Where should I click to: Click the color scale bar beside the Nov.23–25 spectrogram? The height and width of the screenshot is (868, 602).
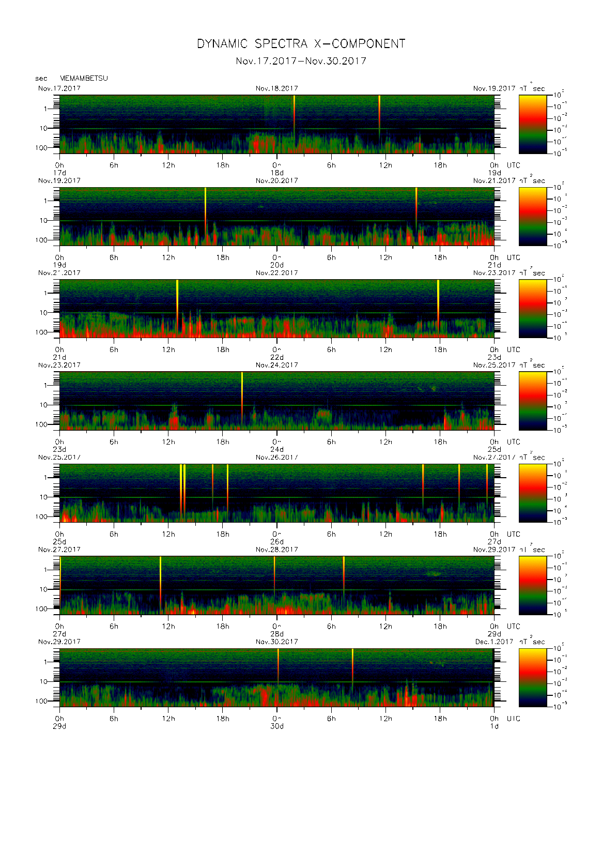pos(533,401)
